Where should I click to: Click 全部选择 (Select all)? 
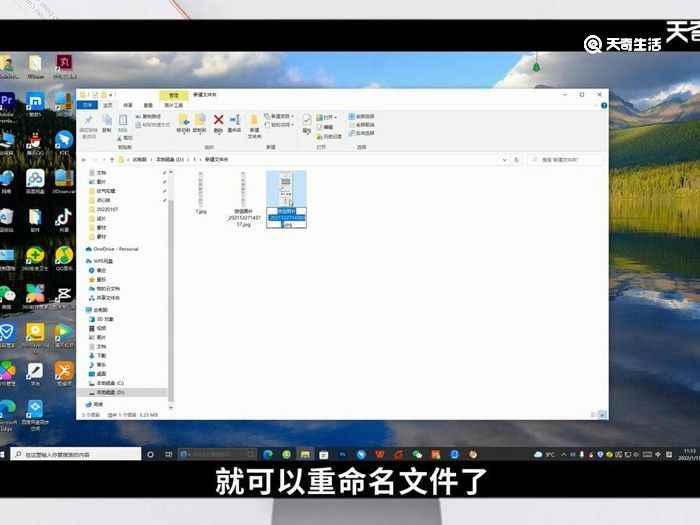click(362, 117)
